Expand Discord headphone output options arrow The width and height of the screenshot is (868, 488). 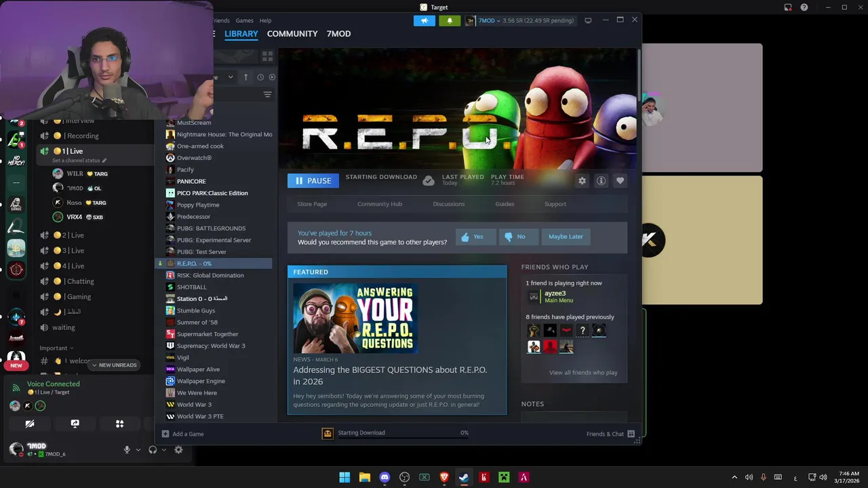[x=163, y=449]
